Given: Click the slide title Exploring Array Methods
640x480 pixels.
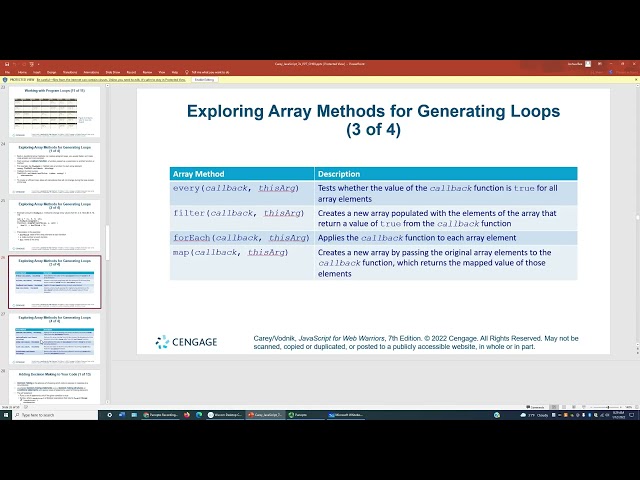Looking at the screenshot, I should click(x=373, y=120).
